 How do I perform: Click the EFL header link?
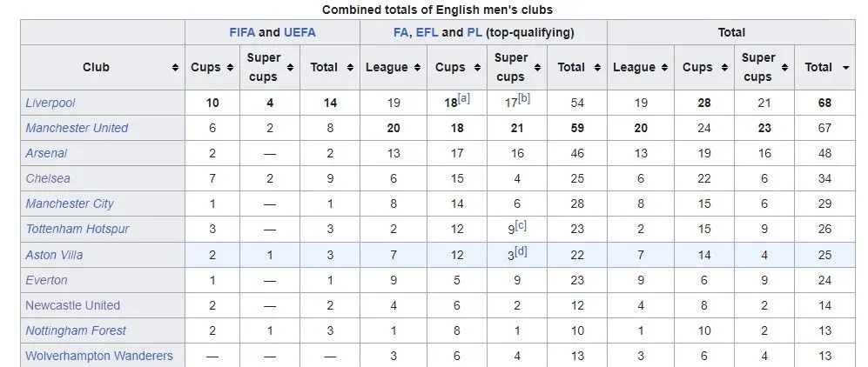425,32
